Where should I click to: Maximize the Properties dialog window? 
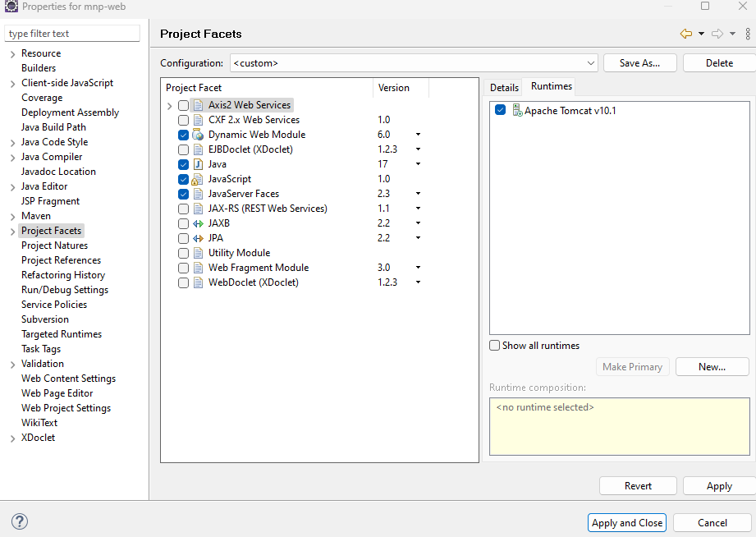(x=705, y=6)
